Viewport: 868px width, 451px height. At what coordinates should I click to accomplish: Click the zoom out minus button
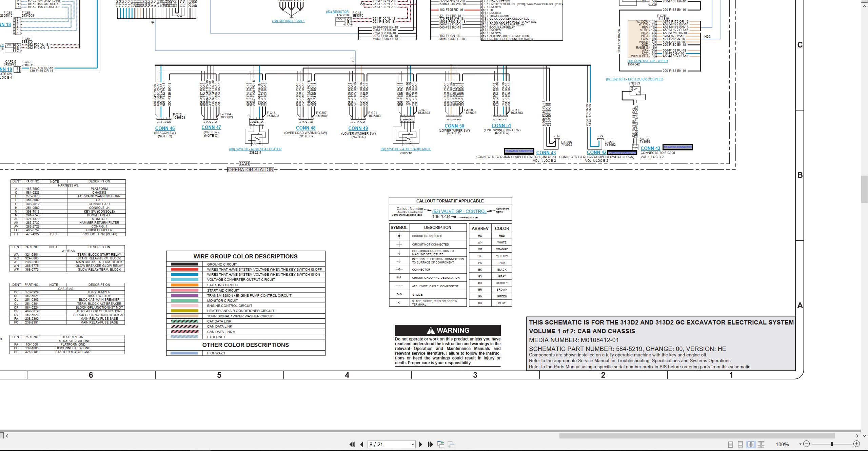tap(807, 444)
